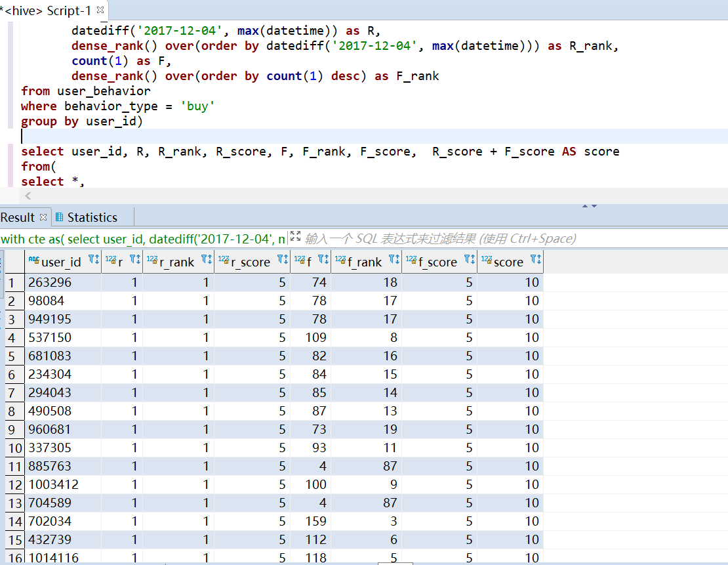The height and width of the screenshot is (565, 728).
Task: Click the SQL filter expression input field
Action: pos(440,238)
